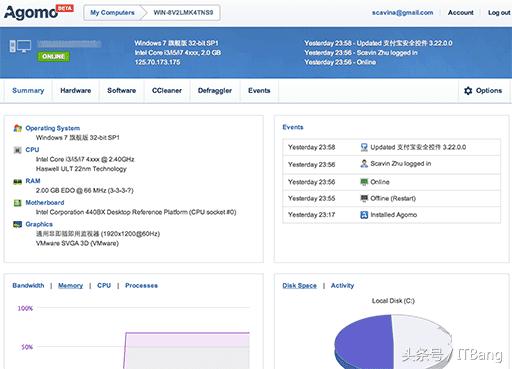Open Options settings
This screenshot has height=369, width=512.
483,91
